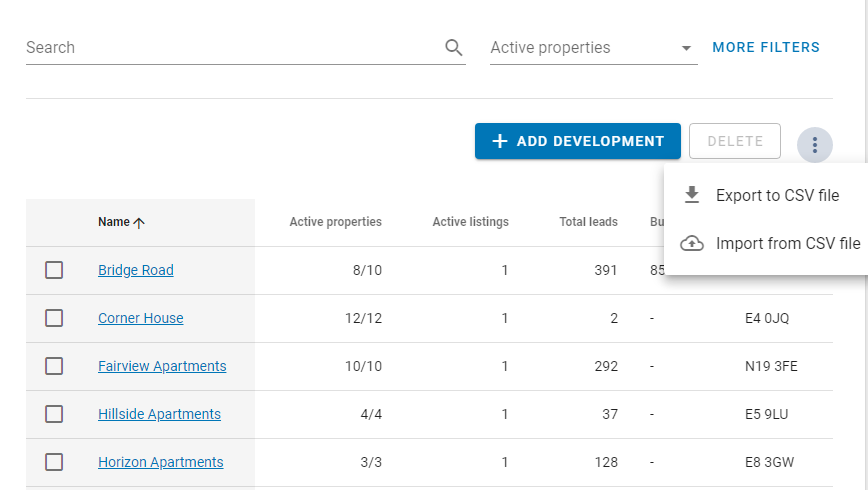Click total leads value 37

point(610,414)
